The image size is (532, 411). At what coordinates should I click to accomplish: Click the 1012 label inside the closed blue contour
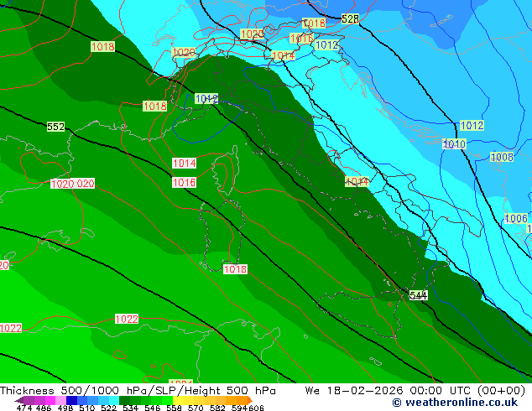(206, 99)
